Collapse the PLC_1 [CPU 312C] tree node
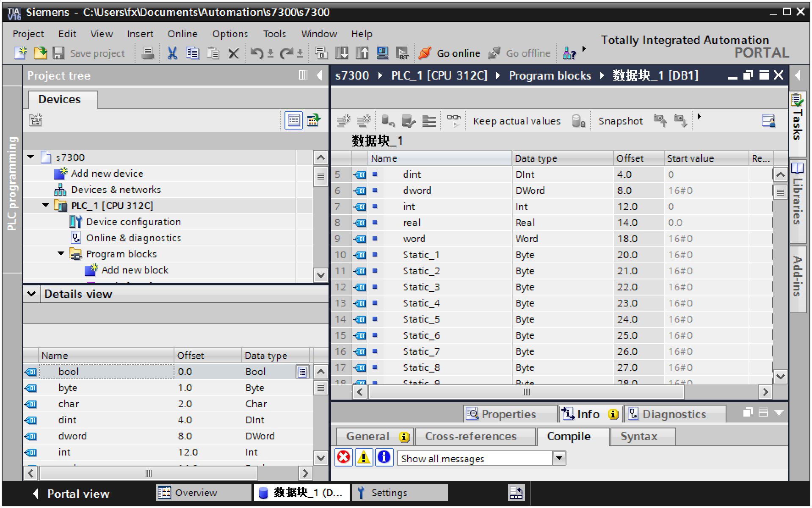The image size is (812, 508). (46, 206)
